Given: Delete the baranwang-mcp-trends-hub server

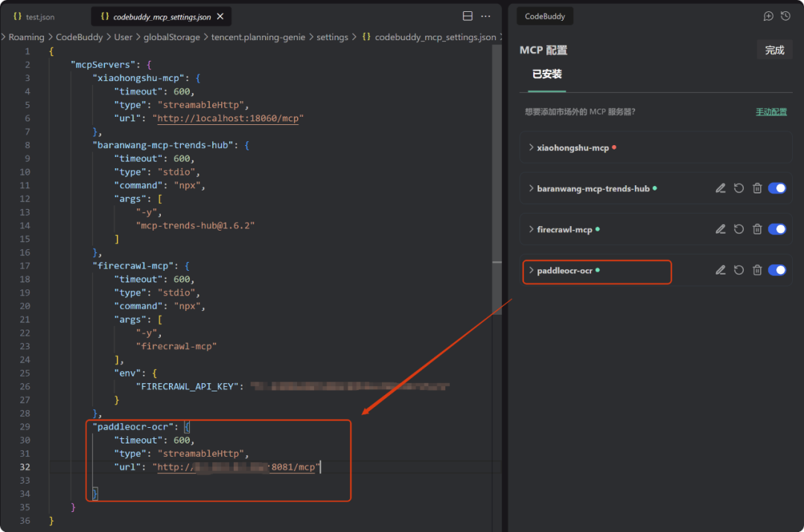Looking at the screenshot, I should pyautogui.click(x=757, y=188).
